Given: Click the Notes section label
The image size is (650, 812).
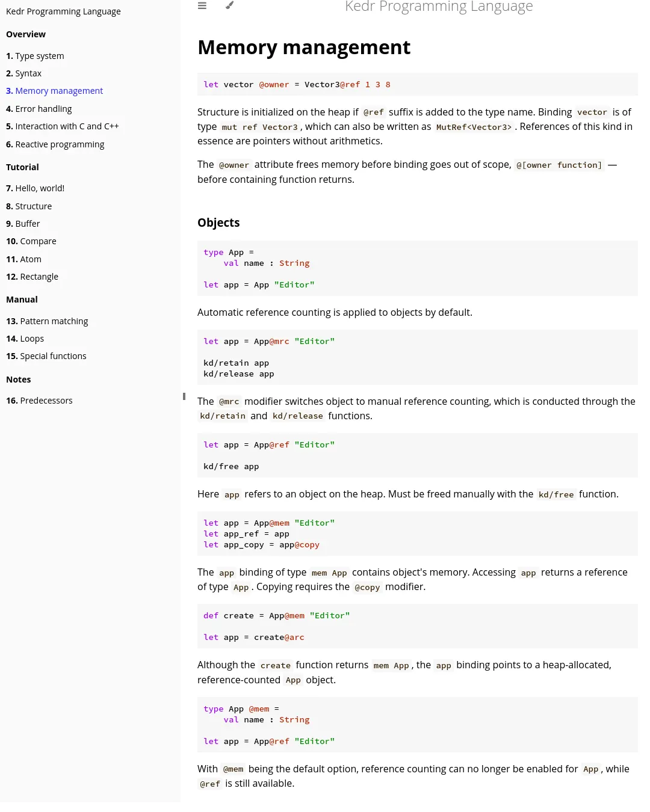Looking at the screenshot, I should (18, 380).
